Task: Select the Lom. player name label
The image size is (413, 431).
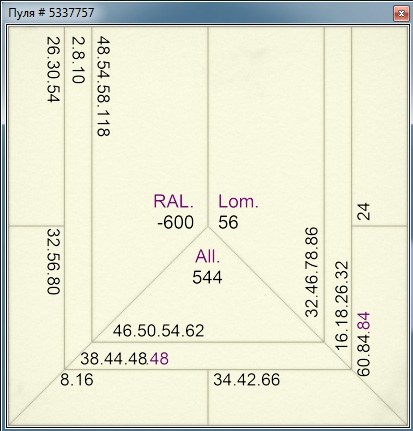Action: pos(238,201)
